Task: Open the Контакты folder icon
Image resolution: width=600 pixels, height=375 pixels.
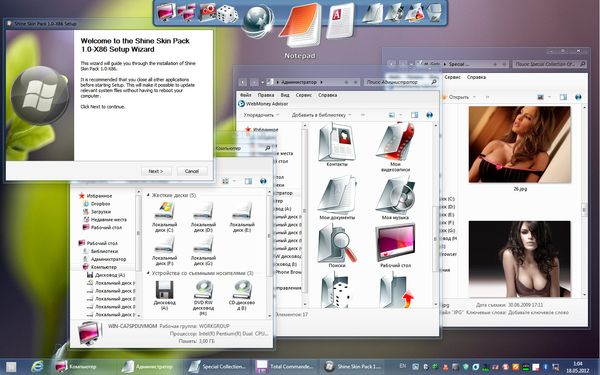Action: point(337,145)
